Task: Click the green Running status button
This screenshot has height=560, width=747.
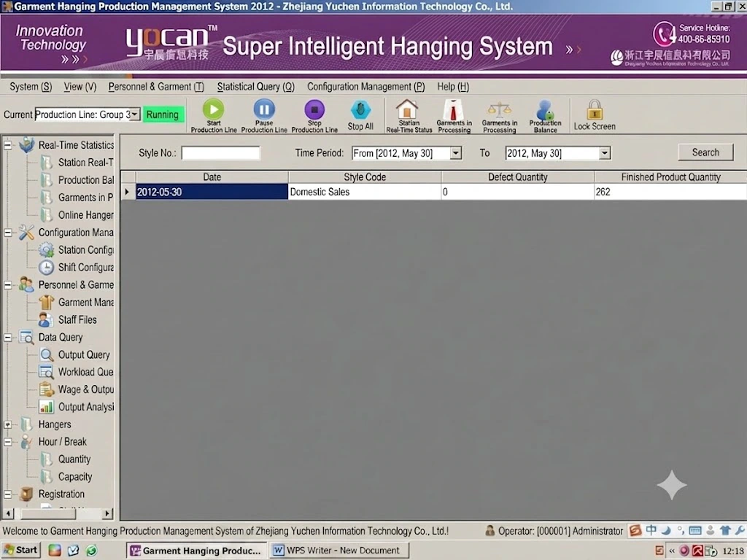Action: (x=163, y=114)
